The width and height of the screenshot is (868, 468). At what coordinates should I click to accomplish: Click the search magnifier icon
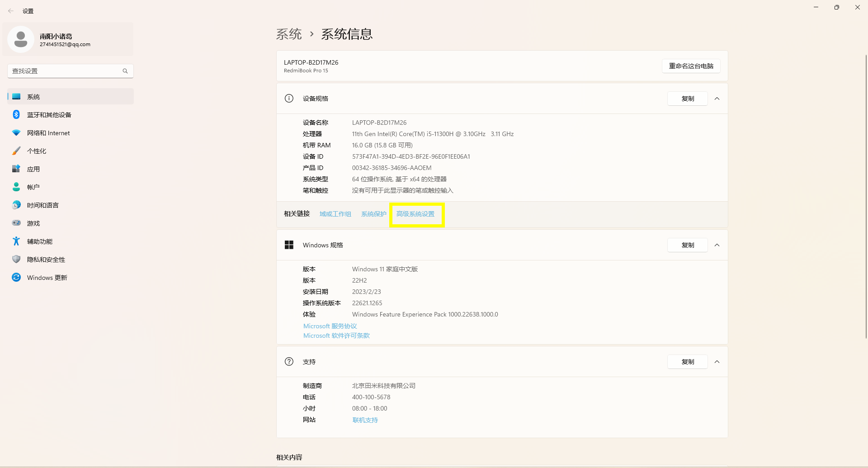(125, 71)
